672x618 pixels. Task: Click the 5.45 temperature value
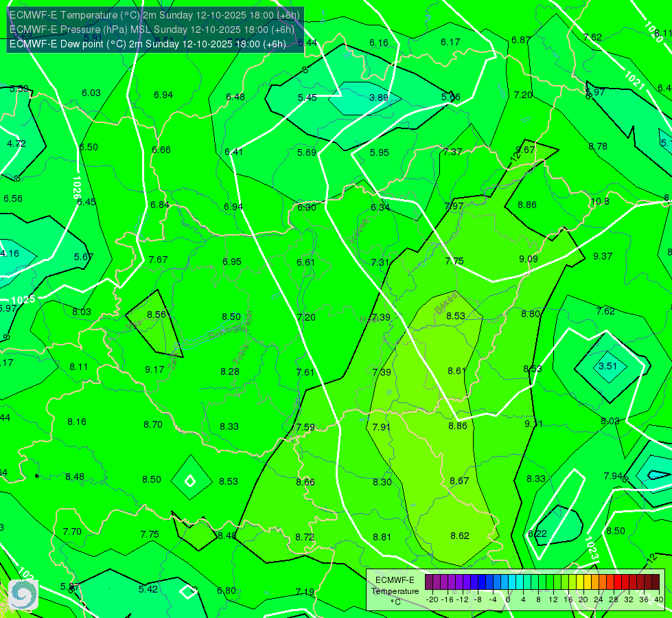tap(308, 98)
